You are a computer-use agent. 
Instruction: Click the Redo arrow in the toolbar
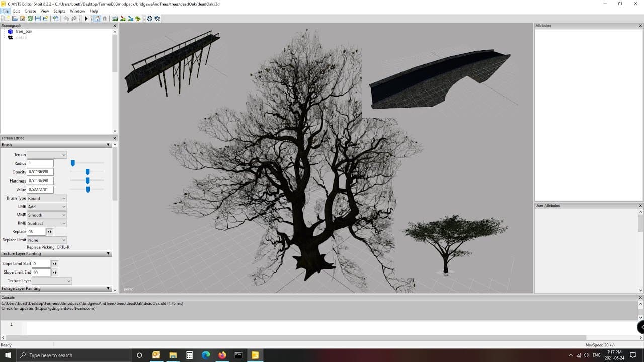pos(74,19)
